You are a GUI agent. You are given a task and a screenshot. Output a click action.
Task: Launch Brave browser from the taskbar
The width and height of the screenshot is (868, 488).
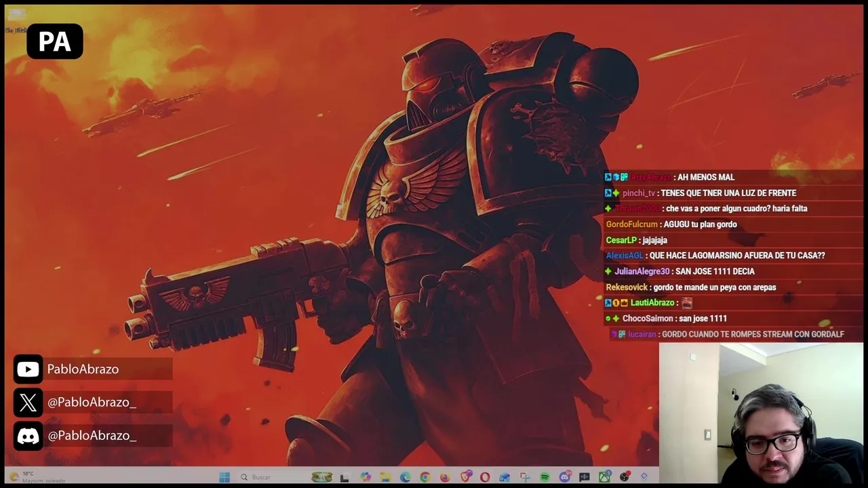(x=465, y=477)
